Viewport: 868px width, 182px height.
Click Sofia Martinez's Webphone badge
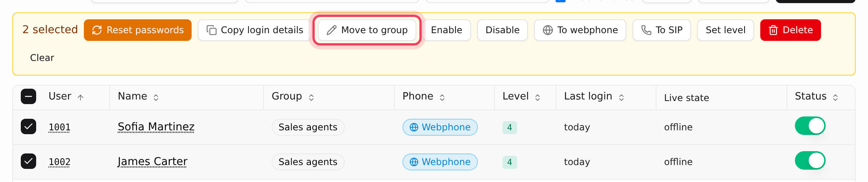440,127
